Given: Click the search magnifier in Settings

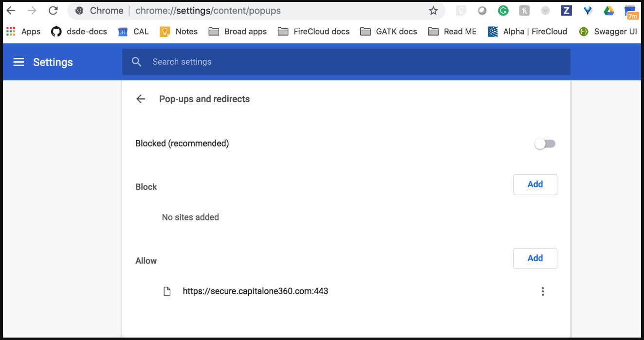Looking at the screenshot, I should (137, 62).
